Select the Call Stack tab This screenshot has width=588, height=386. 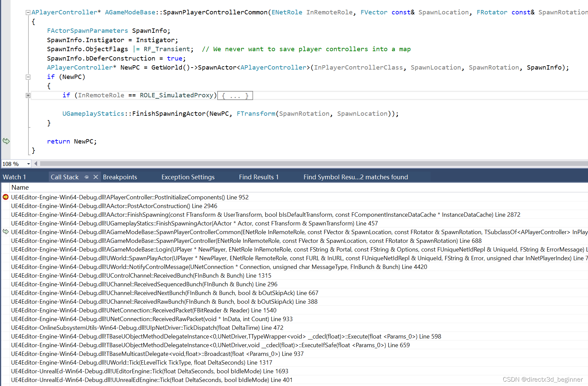click(x=65, y=177)
